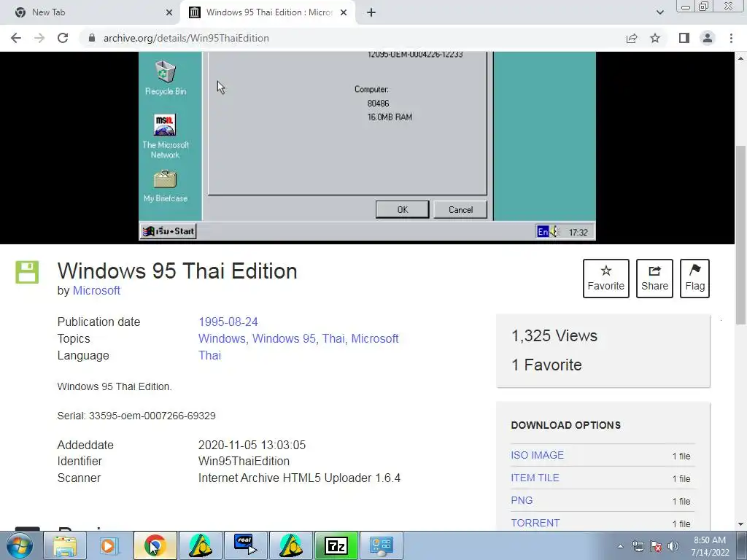Click the Win95ThaiEdition identifier value
Viewport: 747px width, 560px height.
[x=244, y=461]
